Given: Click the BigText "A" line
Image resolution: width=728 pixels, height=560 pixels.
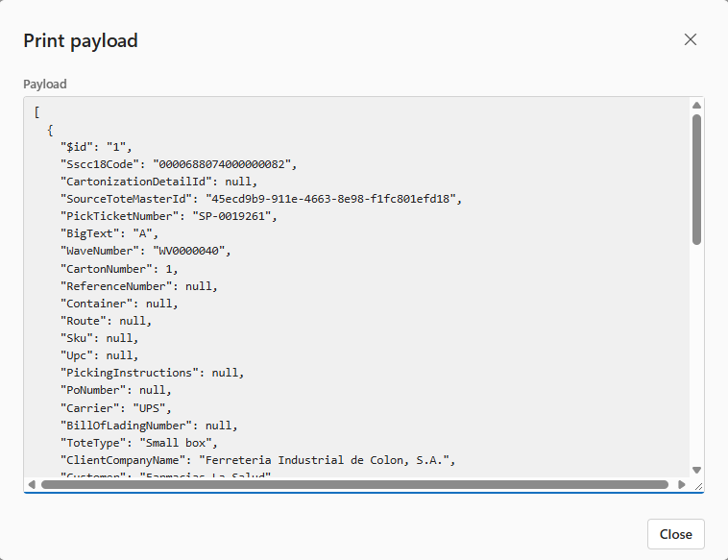Looking at the screenshot, I should click(109, 233).
